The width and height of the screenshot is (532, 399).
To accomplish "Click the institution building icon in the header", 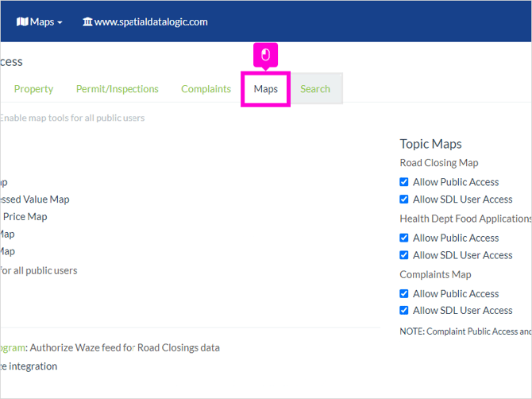I will point(87,22).
